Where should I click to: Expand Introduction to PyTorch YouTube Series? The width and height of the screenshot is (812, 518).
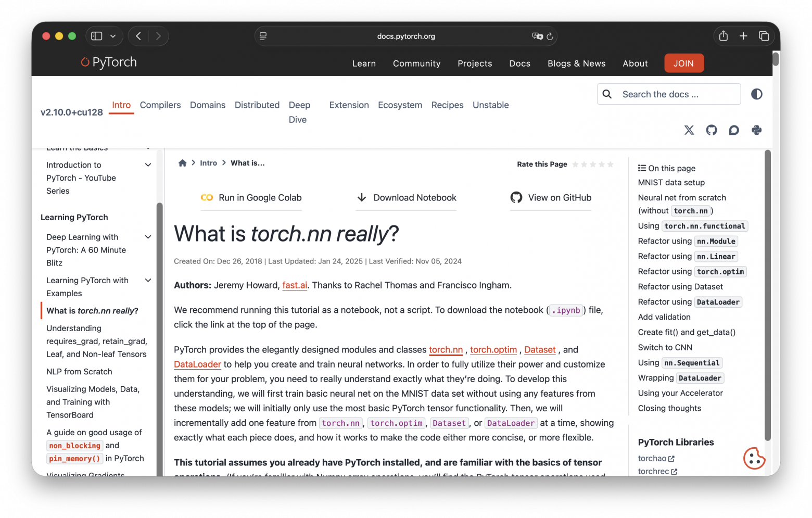point(148,165)
